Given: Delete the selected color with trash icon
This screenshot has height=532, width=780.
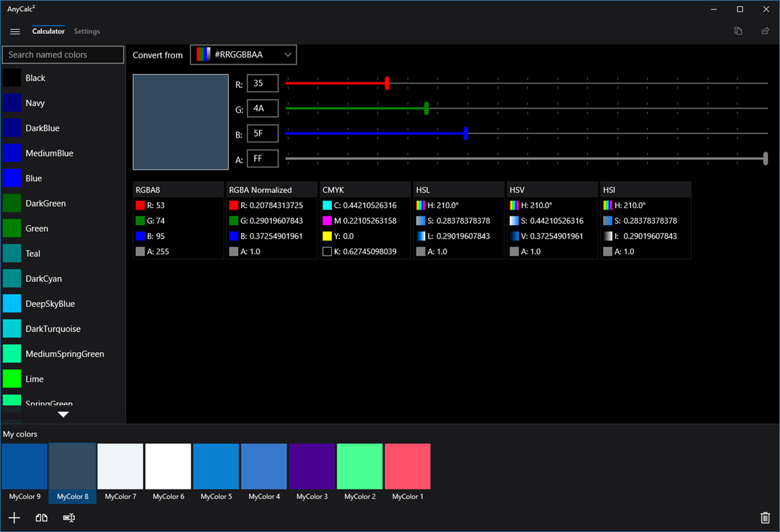Looking at the screenshot, I should [765, 517].
